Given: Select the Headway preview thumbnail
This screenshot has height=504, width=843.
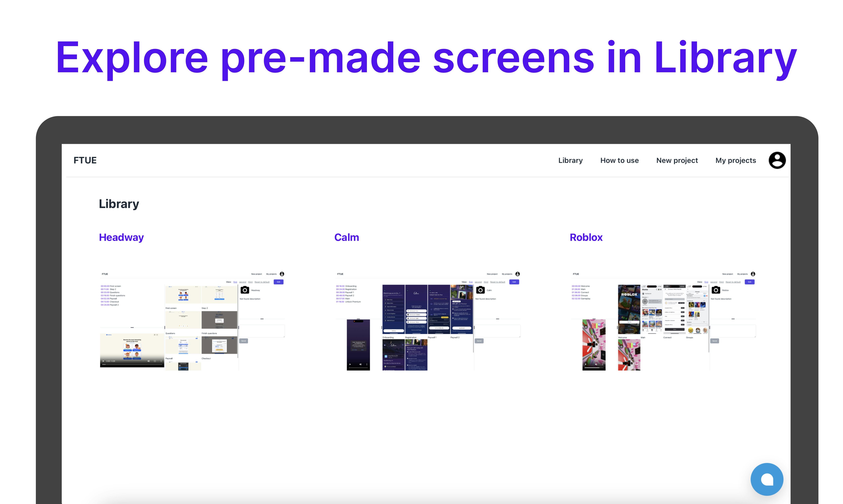Looking at the screenshot, I should click(x=192, y=321).
